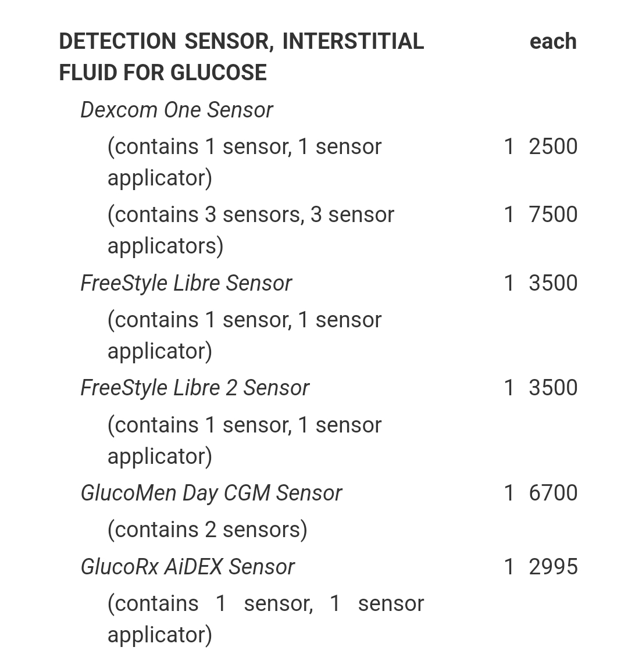Click the Detection Sensor, Interstitial Fluid heading
This screenshot has width=628, height=672.
pyautogui.click(x=241, y=56)
